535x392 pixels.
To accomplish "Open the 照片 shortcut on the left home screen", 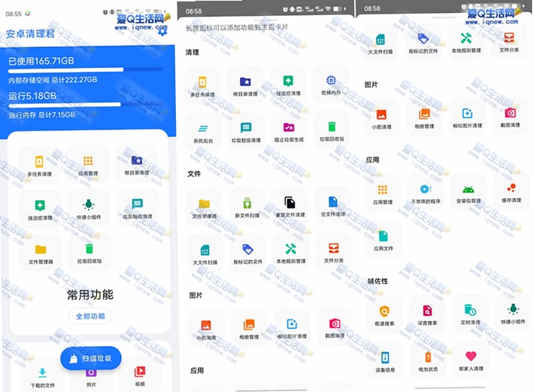I will (91, 377).
